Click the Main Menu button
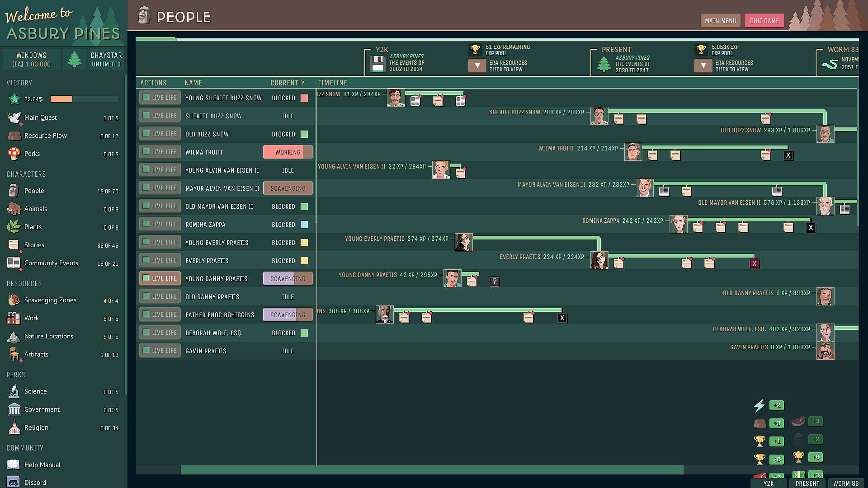 click(720, 21)
